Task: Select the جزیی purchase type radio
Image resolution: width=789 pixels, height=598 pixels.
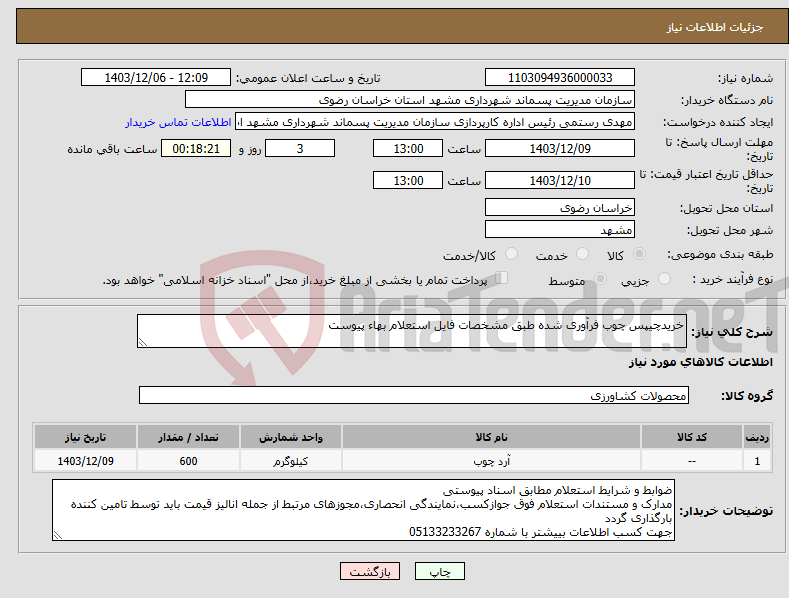Action: 664,279
